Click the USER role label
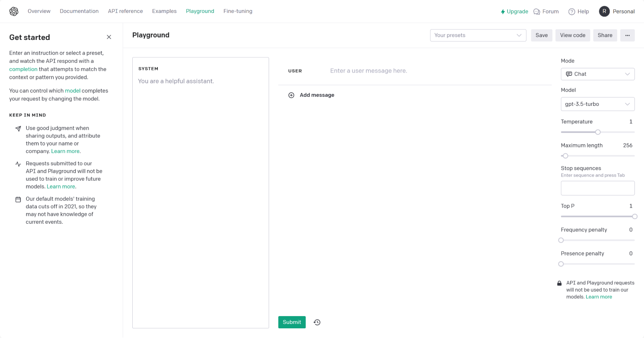The width and height of the screenshot is (644, 338). [x=295, y=71]
